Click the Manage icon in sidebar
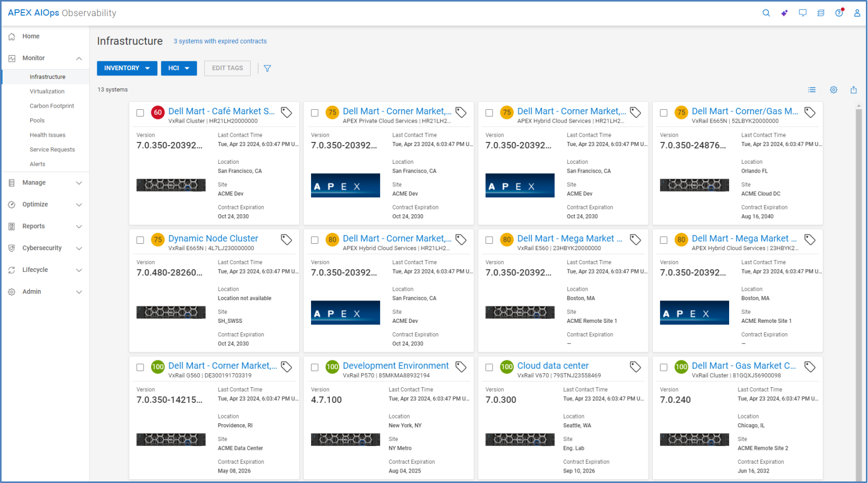 [x=11, y=183]
